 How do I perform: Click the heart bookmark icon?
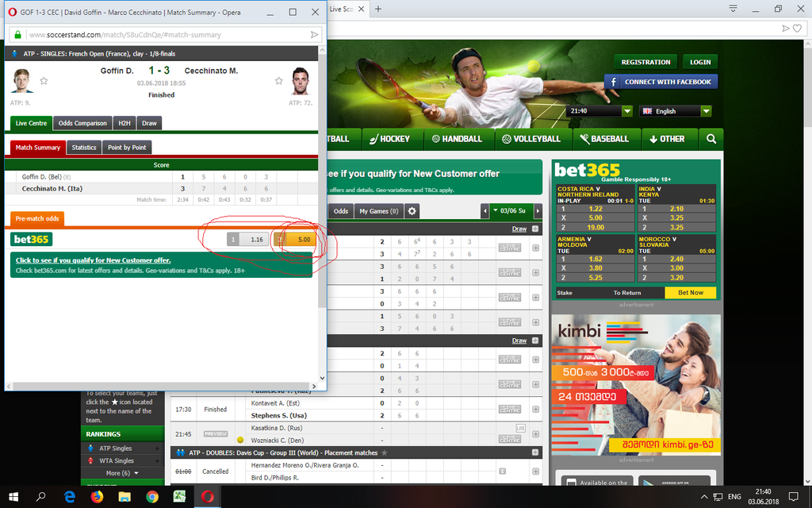[798, 29]
